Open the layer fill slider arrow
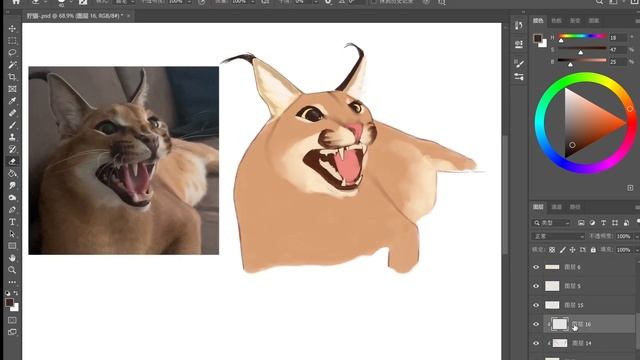 coord(636,250)
